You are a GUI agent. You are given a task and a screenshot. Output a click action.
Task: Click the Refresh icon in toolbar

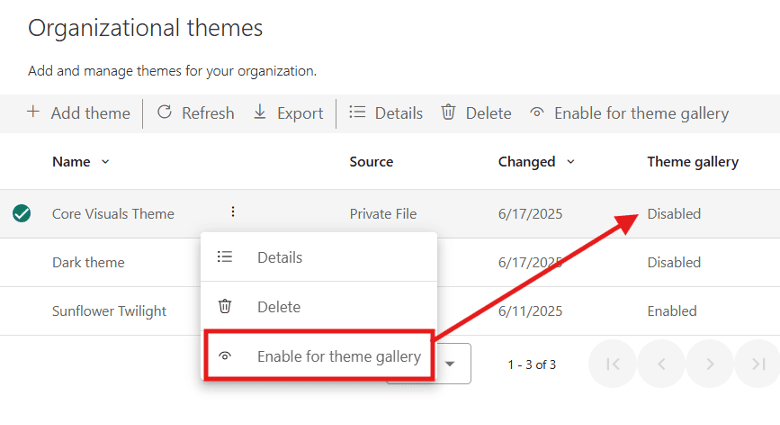tap(165, 112)
